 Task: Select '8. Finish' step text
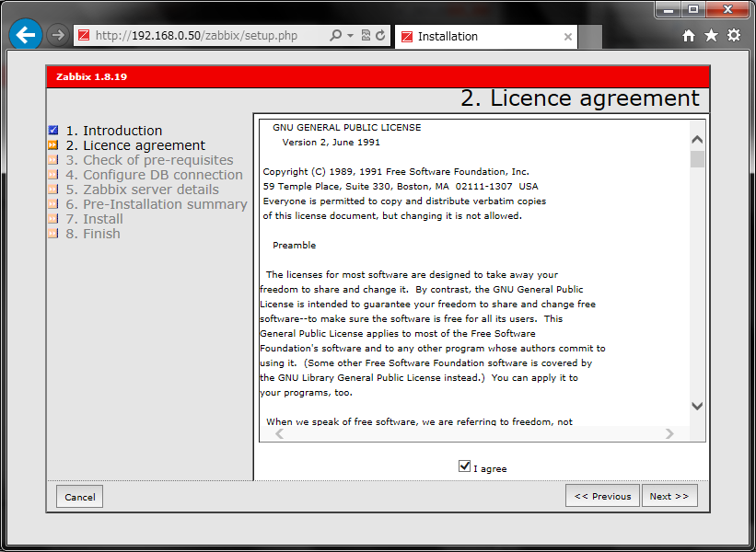click(93, 234)
